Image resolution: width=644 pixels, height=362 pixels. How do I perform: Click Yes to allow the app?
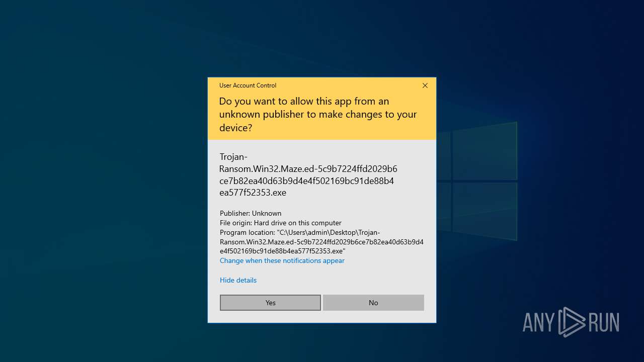coord(270,303)
